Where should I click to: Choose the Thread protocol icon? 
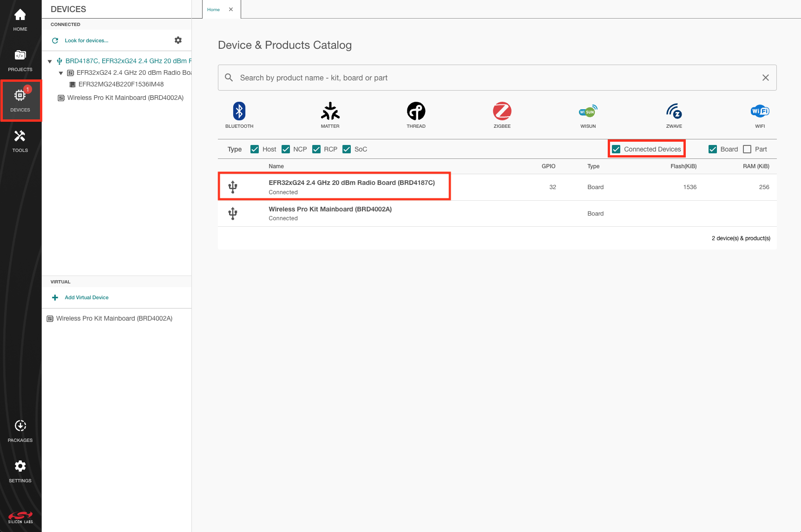click(416, 112)
